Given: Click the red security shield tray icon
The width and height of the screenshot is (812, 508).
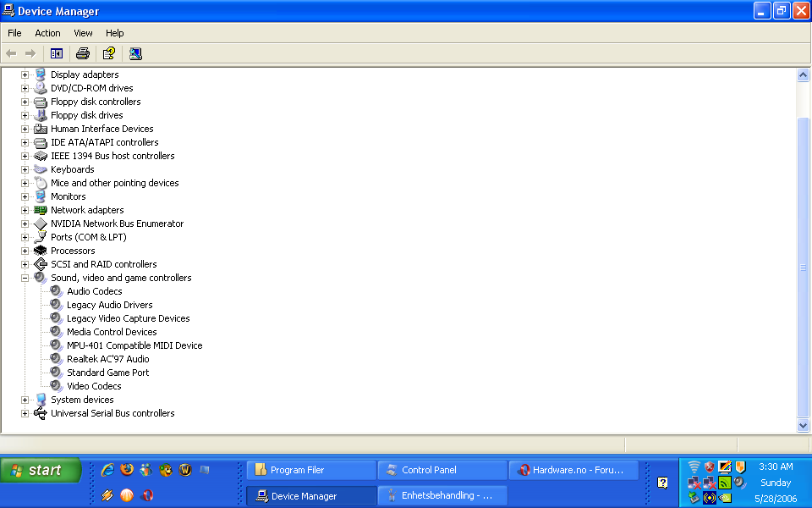Looking at the screenshot, I should [710, 467].
